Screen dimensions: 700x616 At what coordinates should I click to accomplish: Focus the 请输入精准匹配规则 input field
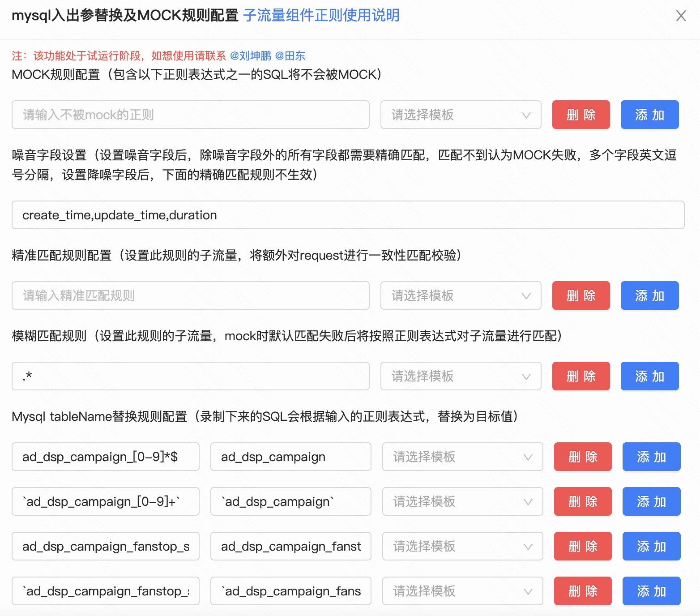tap(191, 295)
